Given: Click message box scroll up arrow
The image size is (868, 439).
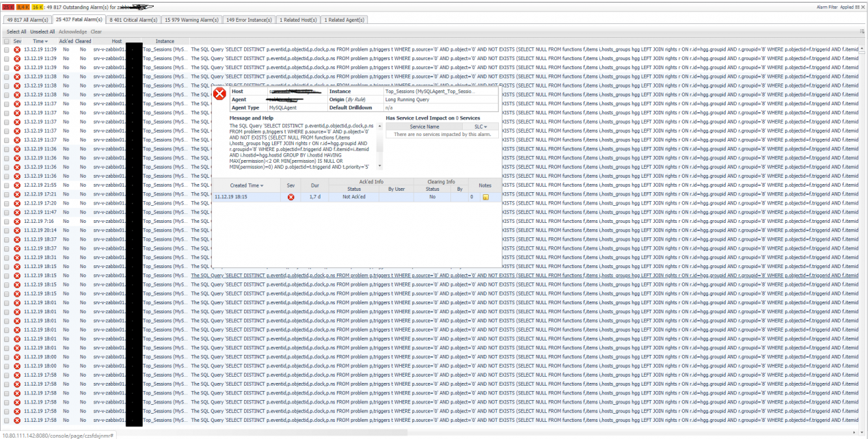Looking at the screenshot, I should point(379,125).
